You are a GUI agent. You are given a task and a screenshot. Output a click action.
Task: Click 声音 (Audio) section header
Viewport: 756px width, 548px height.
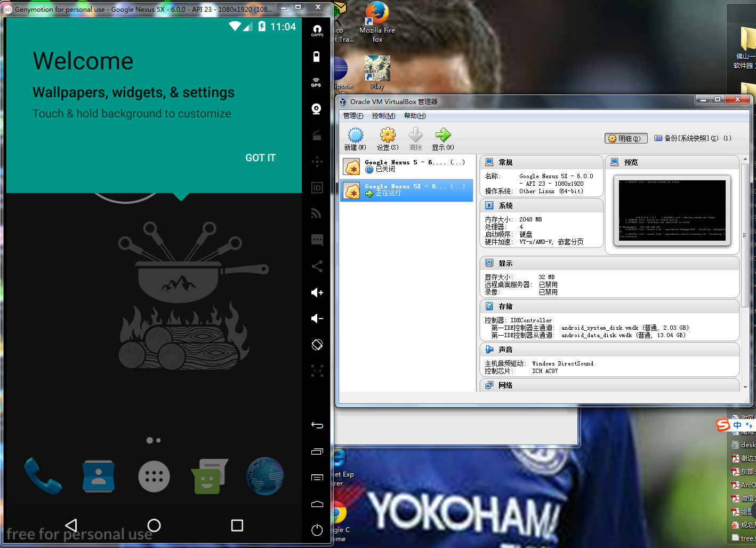pos(609,350)
